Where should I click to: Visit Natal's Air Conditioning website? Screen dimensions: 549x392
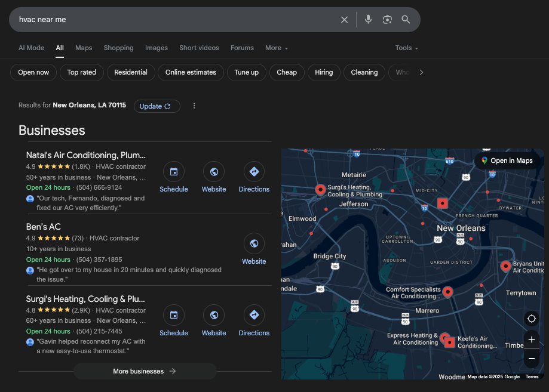point(214,177)
